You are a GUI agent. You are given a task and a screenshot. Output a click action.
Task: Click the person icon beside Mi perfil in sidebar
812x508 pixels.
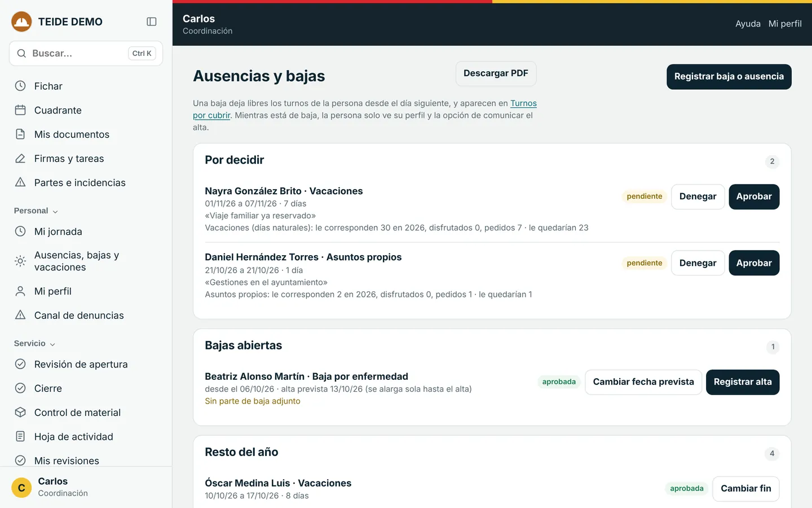coord(20,291)
